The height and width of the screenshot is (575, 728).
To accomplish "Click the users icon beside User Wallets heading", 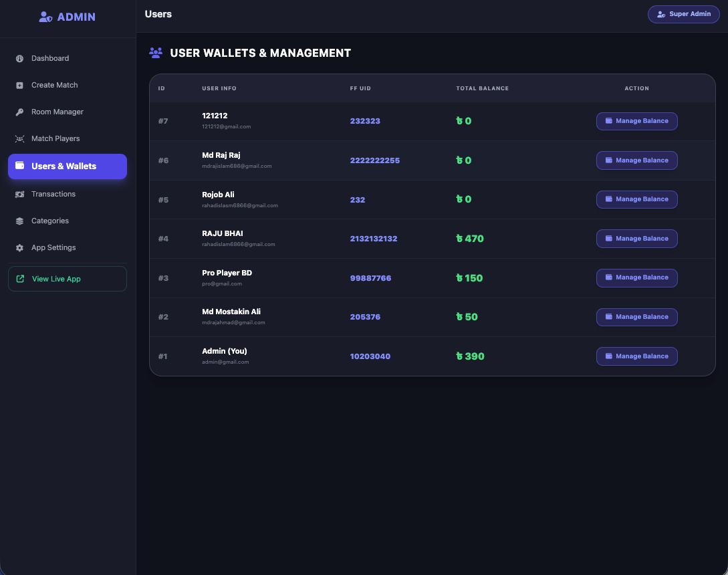I will coord(156,52).
